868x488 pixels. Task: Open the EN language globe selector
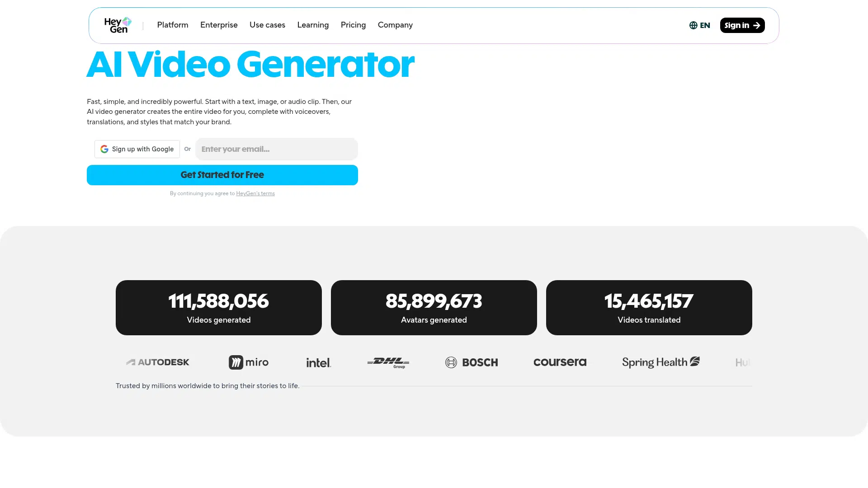click(699, 25)
